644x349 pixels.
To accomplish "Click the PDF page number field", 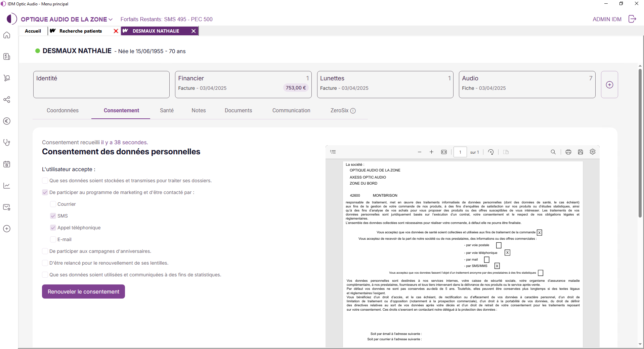I will click(460, 152).
